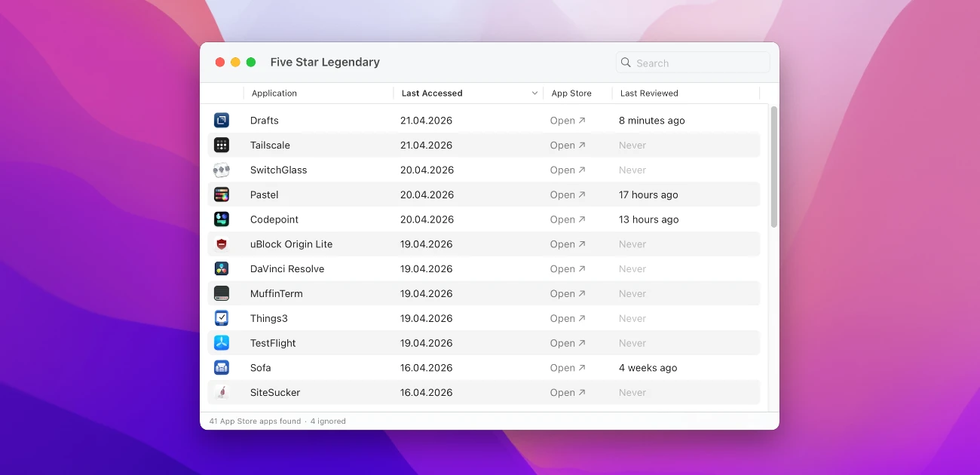Open Pastel in the App Store
This screenshot has height=475, width=980.
(x=568, y=195)
